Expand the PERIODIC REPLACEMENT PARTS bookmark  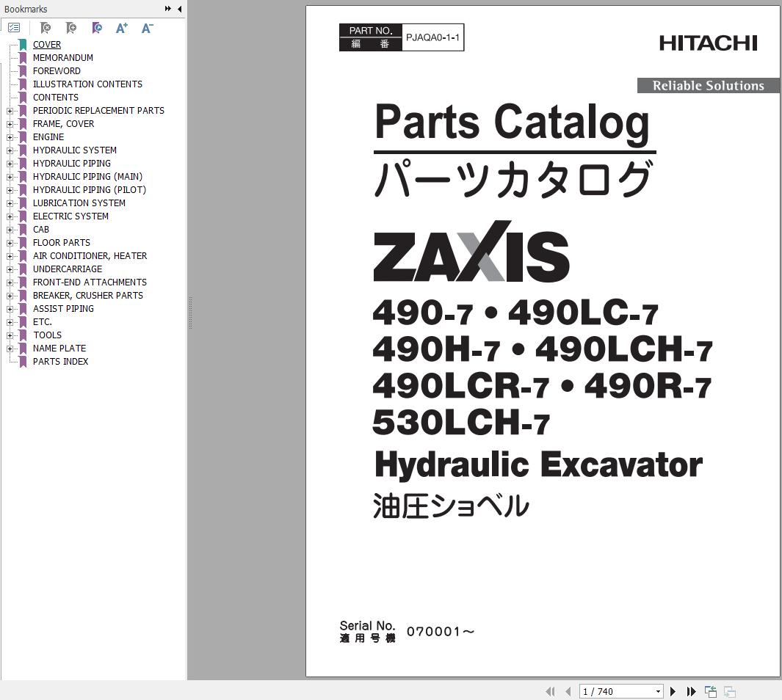point(10,111)
